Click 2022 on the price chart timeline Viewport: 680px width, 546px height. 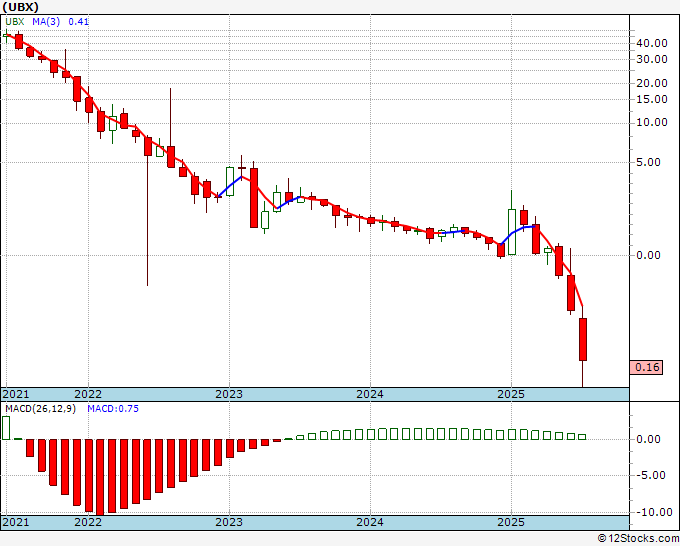point(88,394)
